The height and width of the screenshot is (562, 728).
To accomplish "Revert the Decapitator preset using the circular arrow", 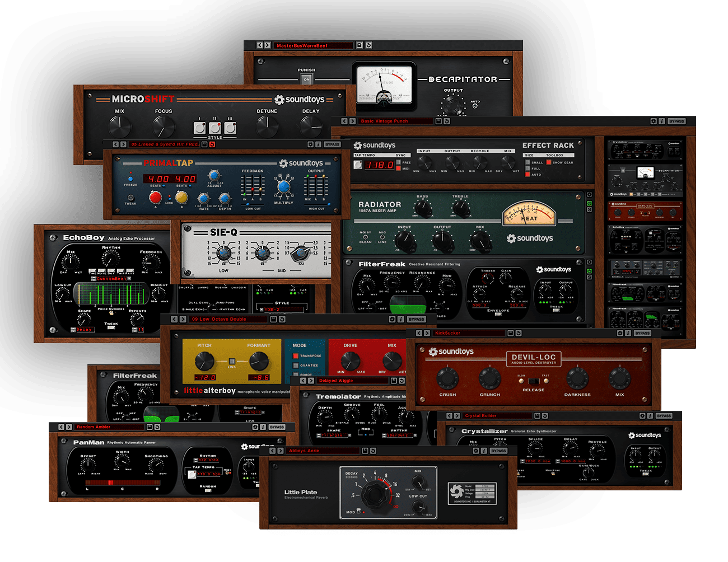I will click(x=368, y=45).
